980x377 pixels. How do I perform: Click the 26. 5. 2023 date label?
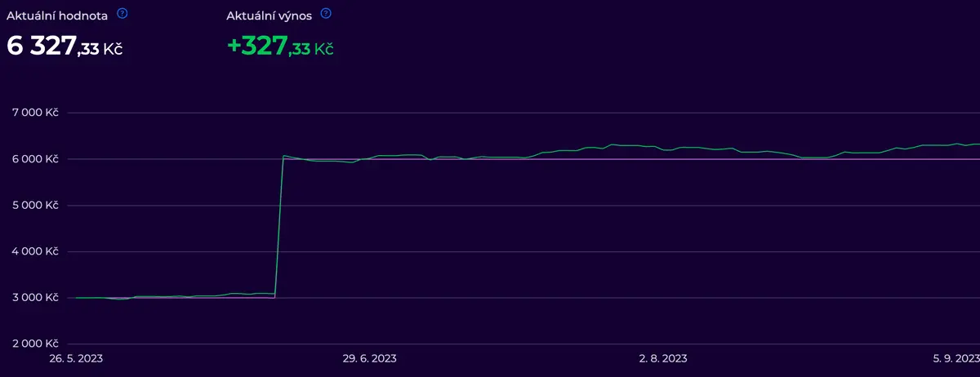75,359
